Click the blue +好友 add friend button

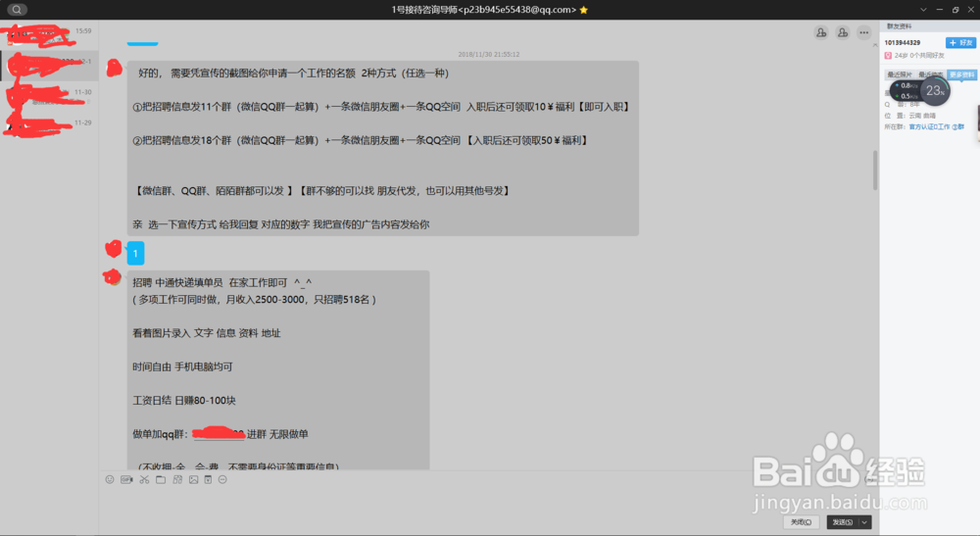click(960, 42)
